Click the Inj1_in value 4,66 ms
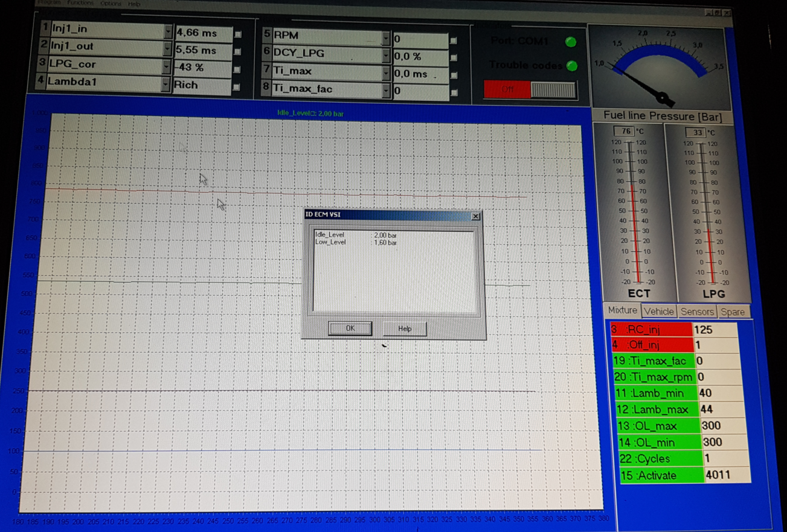The image size is (787, 532). click(x=204, y=33)
